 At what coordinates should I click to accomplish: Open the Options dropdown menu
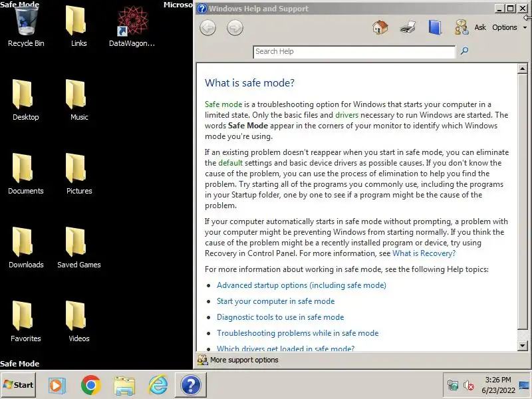tap(509, 27)
